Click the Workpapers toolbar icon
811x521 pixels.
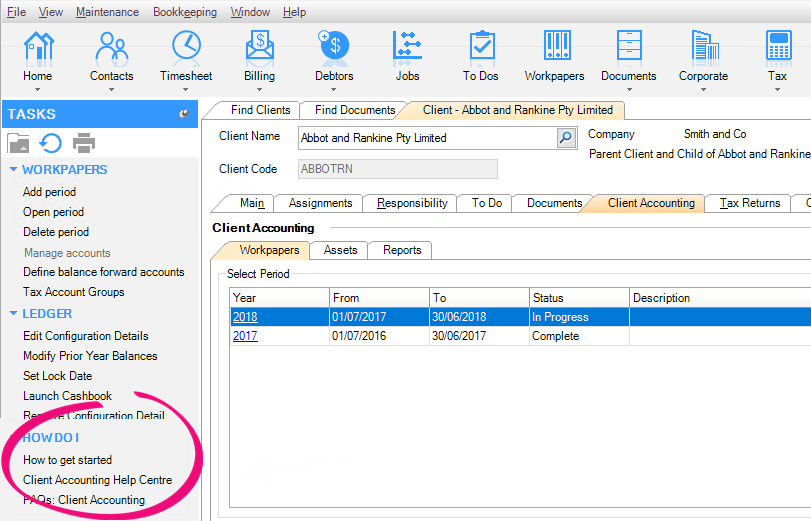(554, 47)
